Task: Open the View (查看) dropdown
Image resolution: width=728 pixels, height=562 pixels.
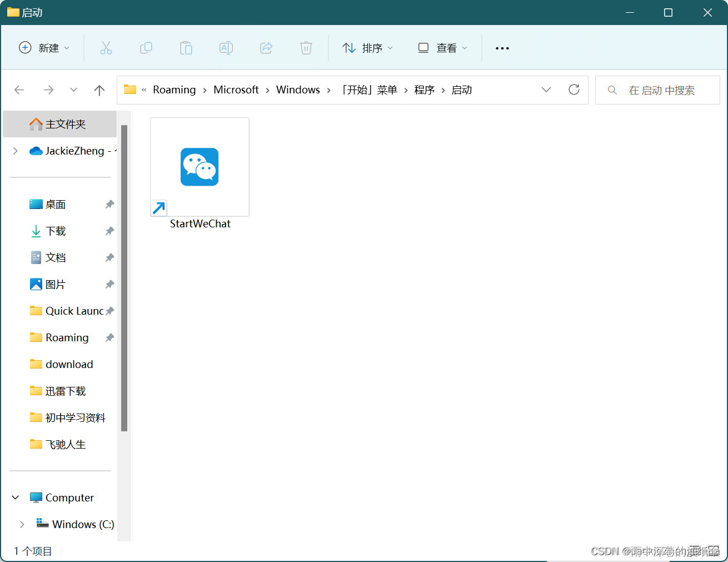Action: click(x=442, y=48)
